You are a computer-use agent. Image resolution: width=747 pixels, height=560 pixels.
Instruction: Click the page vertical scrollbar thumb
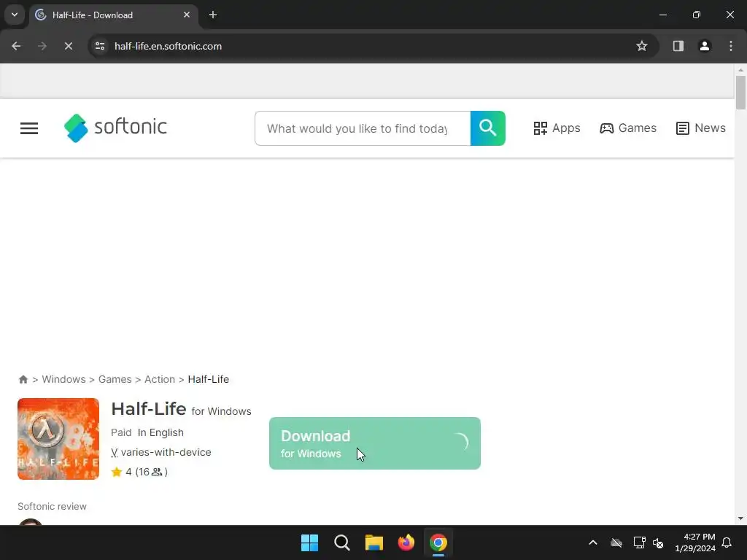pos(740,93)
